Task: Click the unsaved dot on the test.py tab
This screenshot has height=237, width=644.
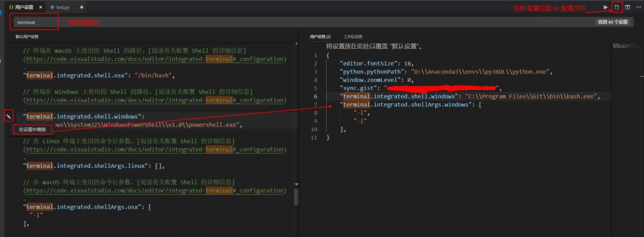Action: pyautogui.click(x=81, y=7)
